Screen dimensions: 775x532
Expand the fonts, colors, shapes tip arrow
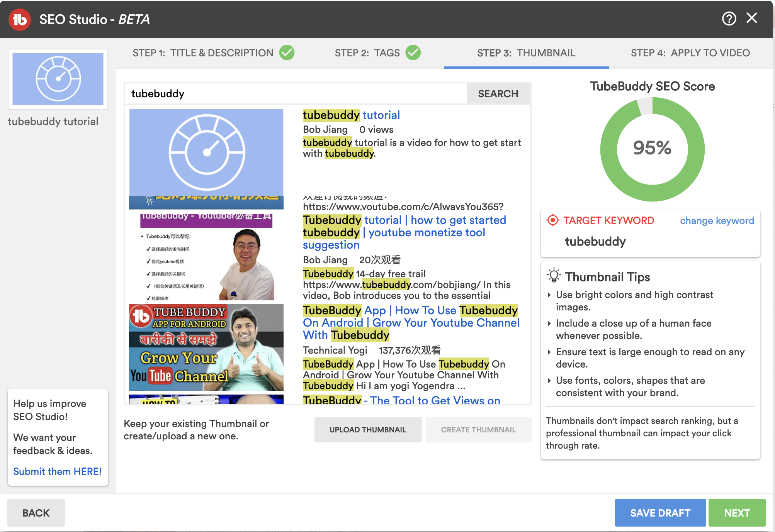549,381
